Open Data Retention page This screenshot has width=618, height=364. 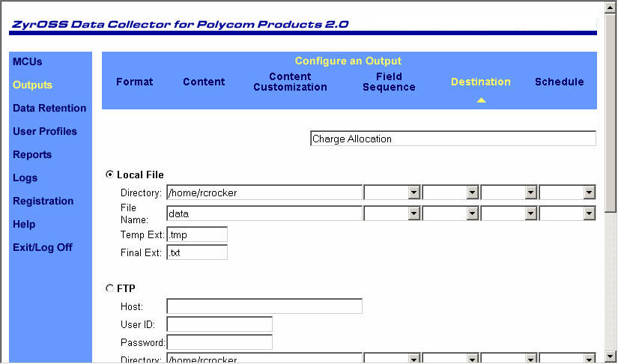tap(49, 108)
